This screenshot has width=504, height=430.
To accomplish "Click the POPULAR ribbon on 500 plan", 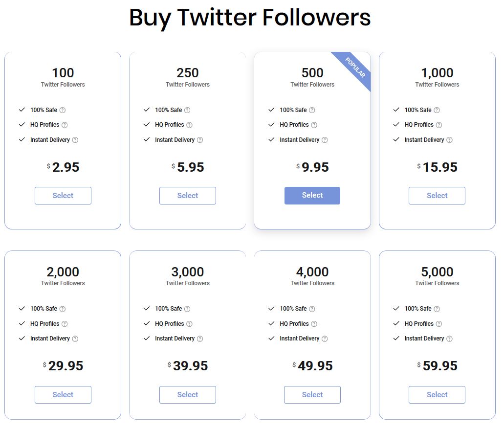I will tap(355, 67).
